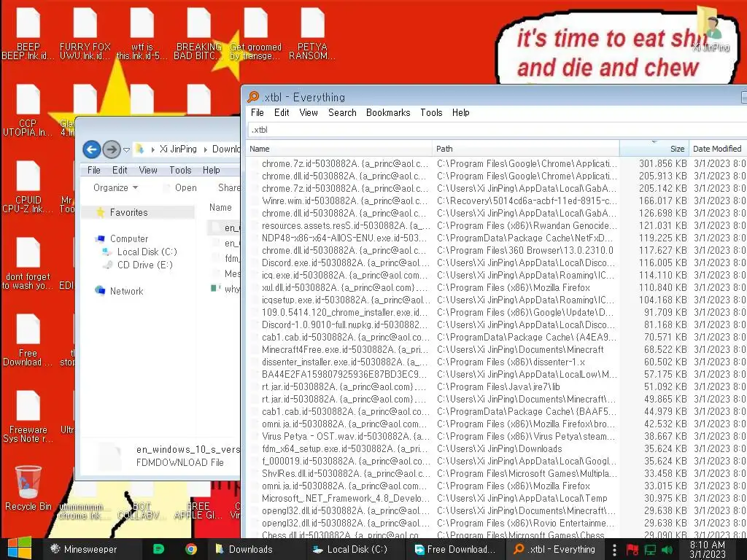Select the FURRY FOX UWU.lnk desktop file

pos(85,34)
